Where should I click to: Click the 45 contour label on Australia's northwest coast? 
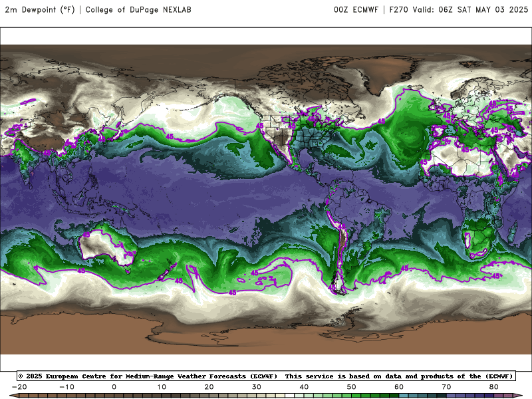(86, 235)
